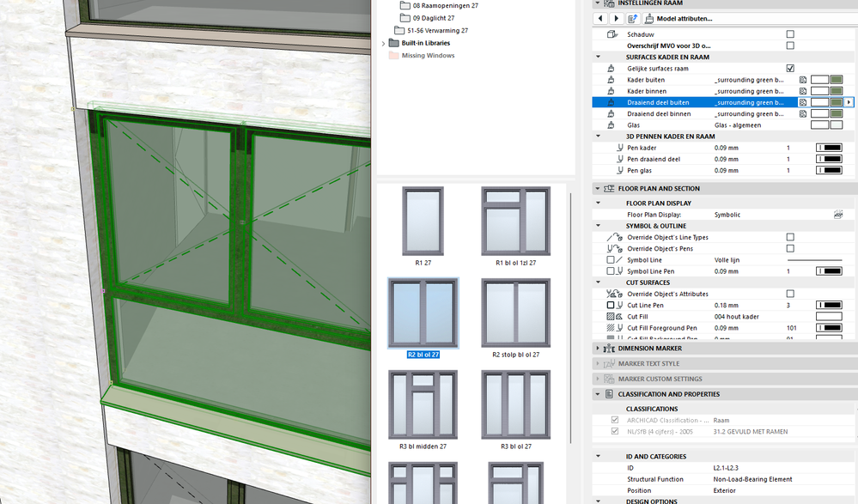Open surface swatch for Draaiend deel binnen
858x504 pixels.
tap(826, 114)
